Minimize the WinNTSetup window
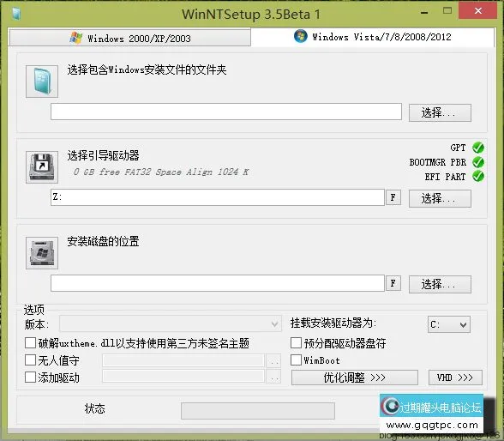This screenshot has width=504, height=441. pyautogui.click(x=424, y=13)
